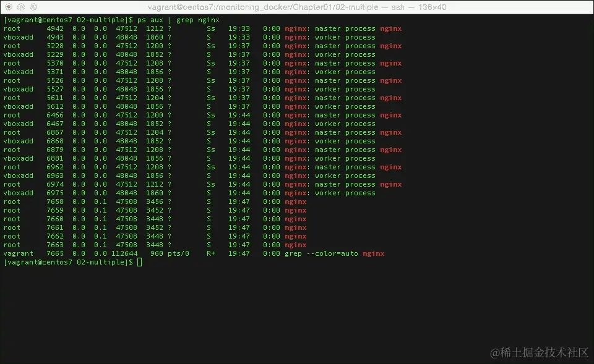Click the red nginx text in PID 7658 row
Image resolution: width=594 pixels, height=364 pixels.
tap(296, 201)
